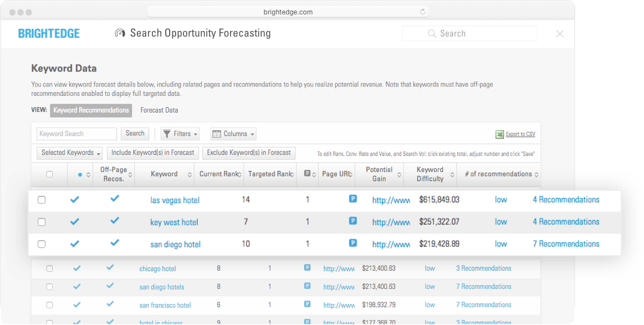Expand the Filters dropdown arrow

click(196, 134)
